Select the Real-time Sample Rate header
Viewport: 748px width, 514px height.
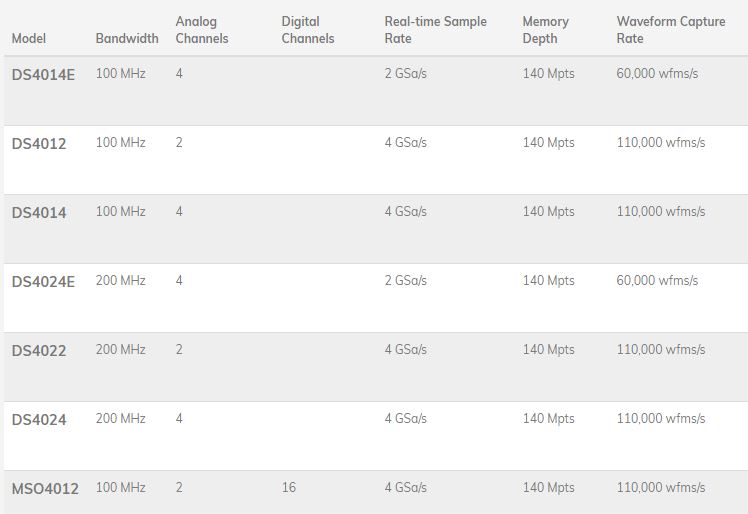[x=436, y=30]
